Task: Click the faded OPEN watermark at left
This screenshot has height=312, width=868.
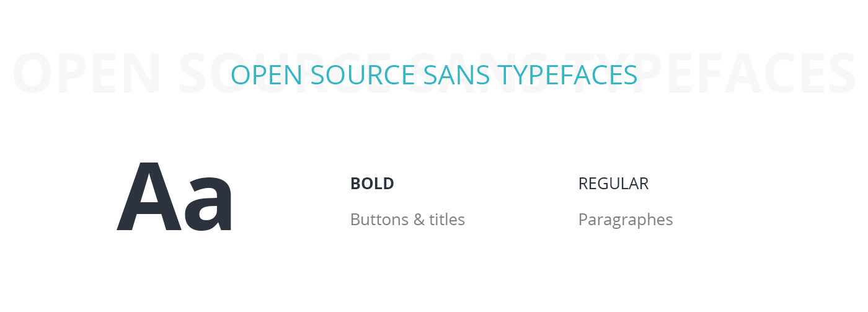Action: (x=87, y=73)
